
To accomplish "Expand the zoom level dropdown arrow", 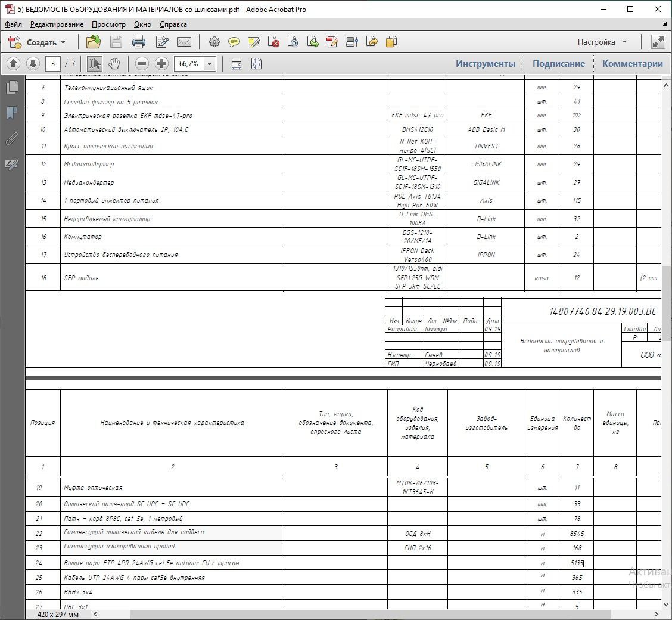I will pyautogui.click(x=210, y=64).
